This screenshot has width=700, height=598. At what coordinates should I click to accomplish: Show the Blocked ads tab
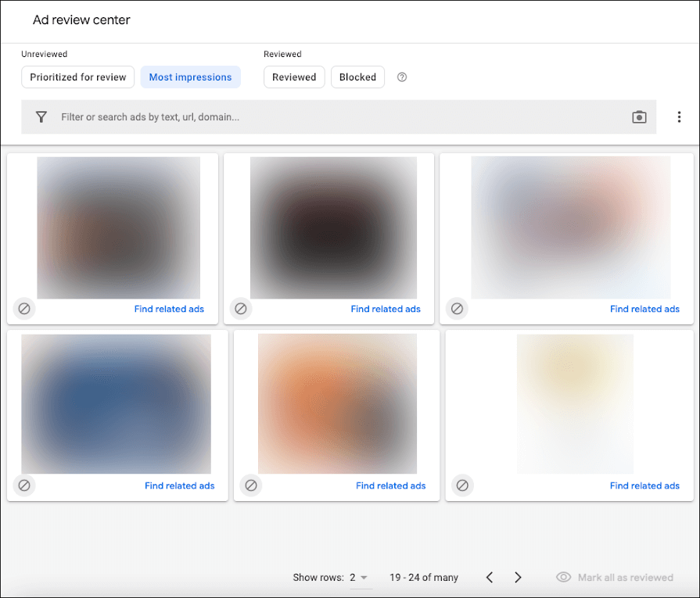pos(357,77)
